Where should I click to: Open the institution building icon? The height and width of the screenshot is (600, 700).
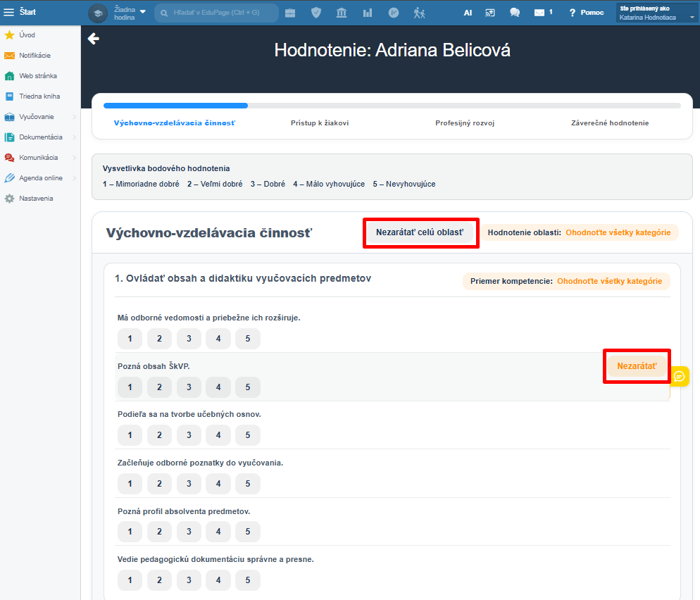pos(342,13)
